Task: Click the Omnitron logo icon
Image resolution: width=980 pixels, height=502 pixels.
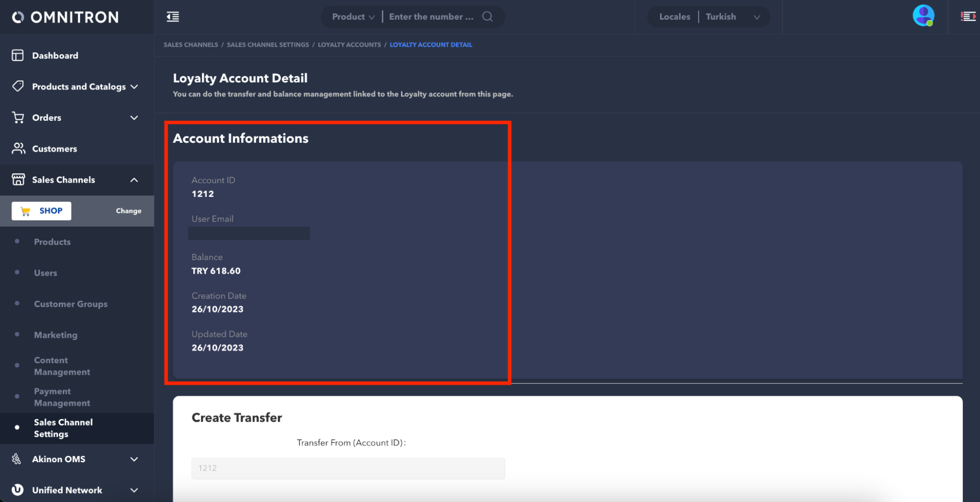Action: (18, 17)
